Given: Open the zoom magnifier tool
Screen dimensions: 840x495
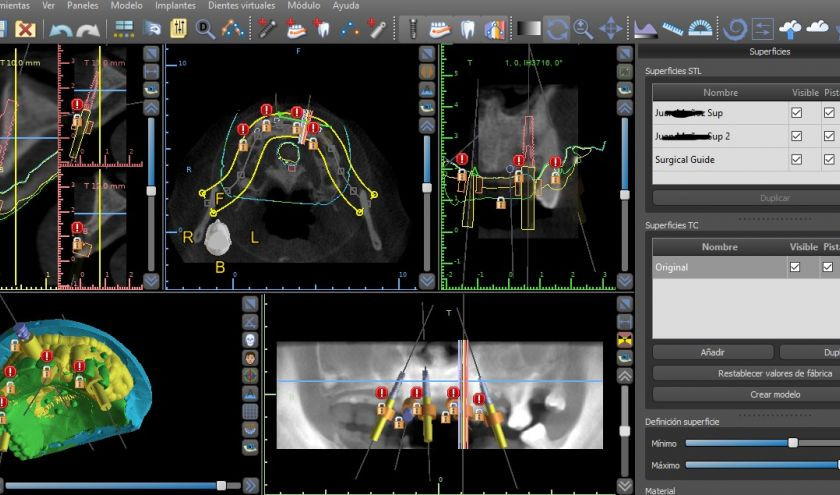Looking at the screenshot, I should point(583,29).
